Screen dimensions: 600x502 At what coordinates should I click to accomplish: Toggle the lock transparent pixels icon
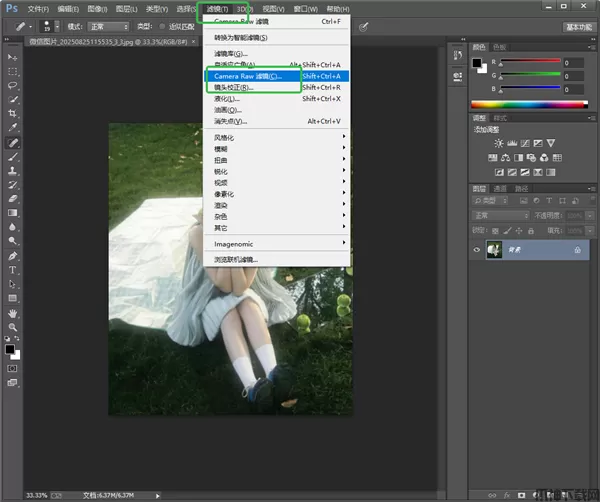[497, 229]
